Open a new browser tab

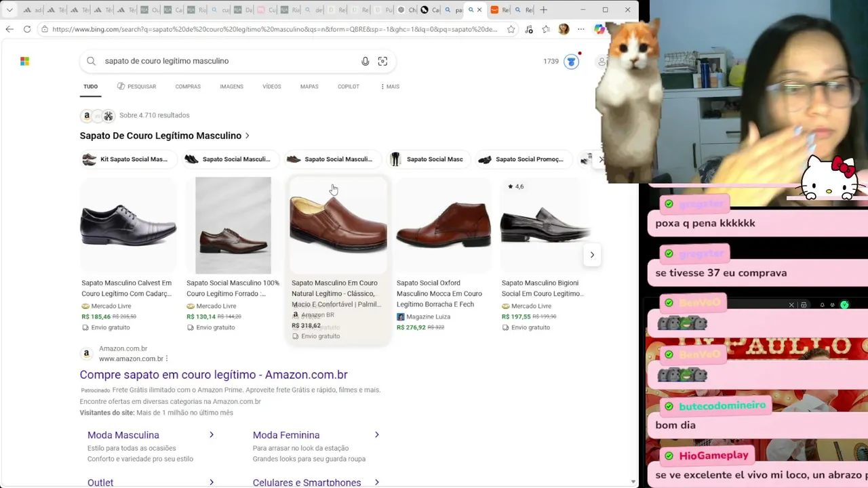(543, 10)
